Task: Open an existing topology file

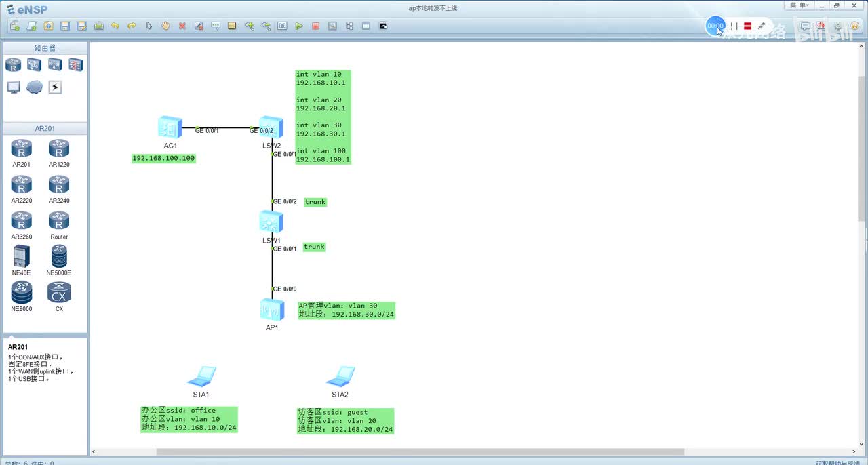Action: [x=48, y=26]
